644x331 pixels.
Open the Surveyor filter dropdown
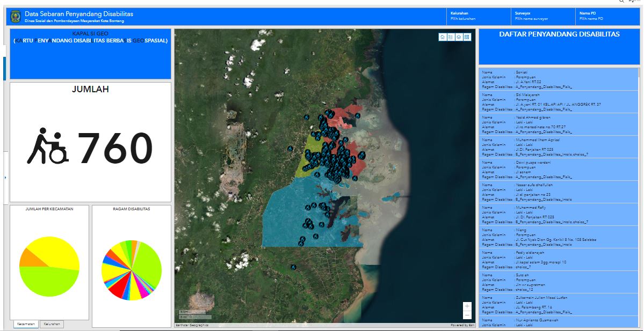click(x=542, y=17)
